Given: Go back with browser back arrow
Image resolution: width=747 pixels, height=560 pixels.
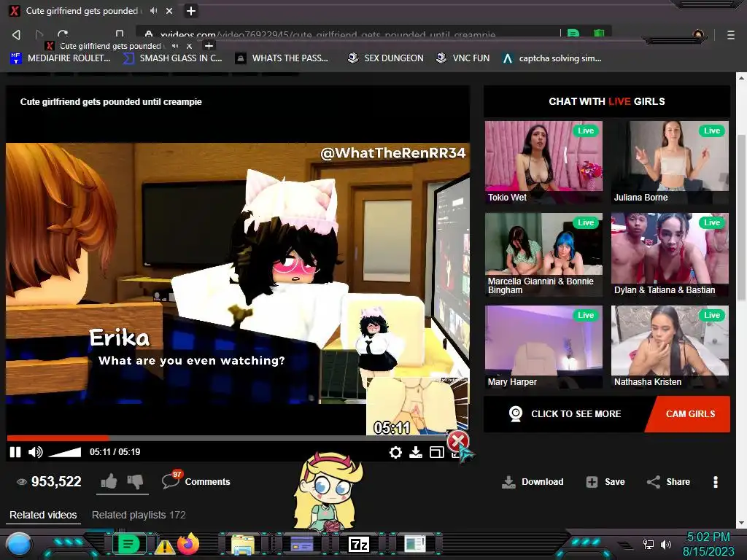Looking at the screenshot, I should pyautogui.click(x=16, y=35).
